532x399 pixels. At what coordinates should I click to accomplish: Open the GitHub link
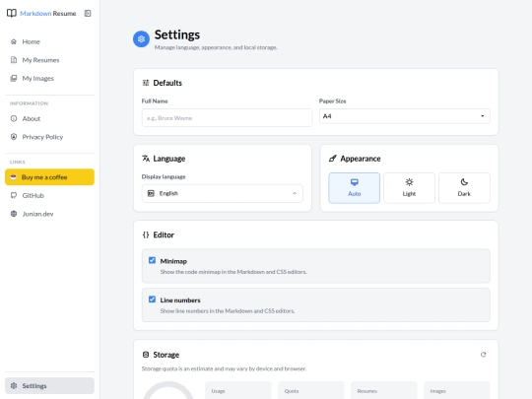(49, 195)
